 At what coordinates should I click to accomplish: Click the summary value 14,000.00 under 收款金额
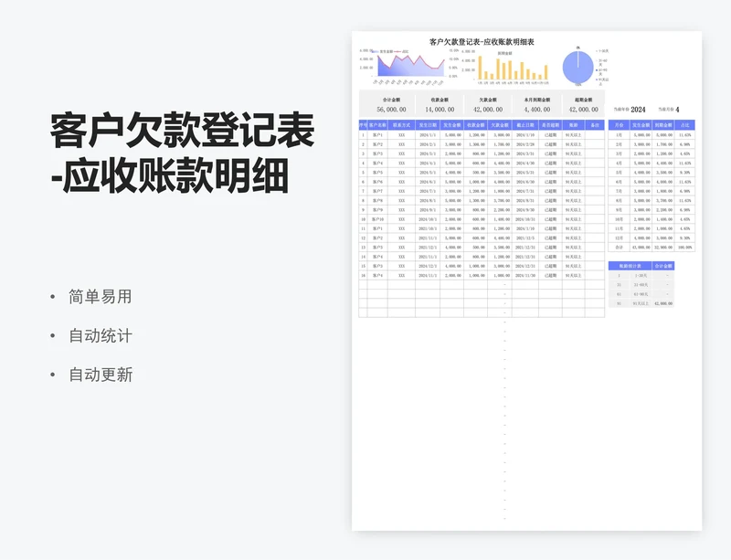440,110
